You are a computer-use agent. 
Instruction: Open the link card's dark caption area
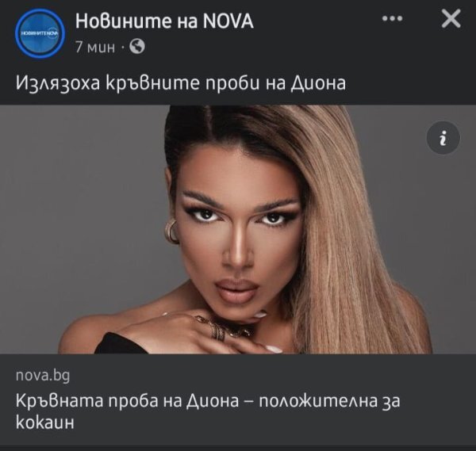(238, 399)
